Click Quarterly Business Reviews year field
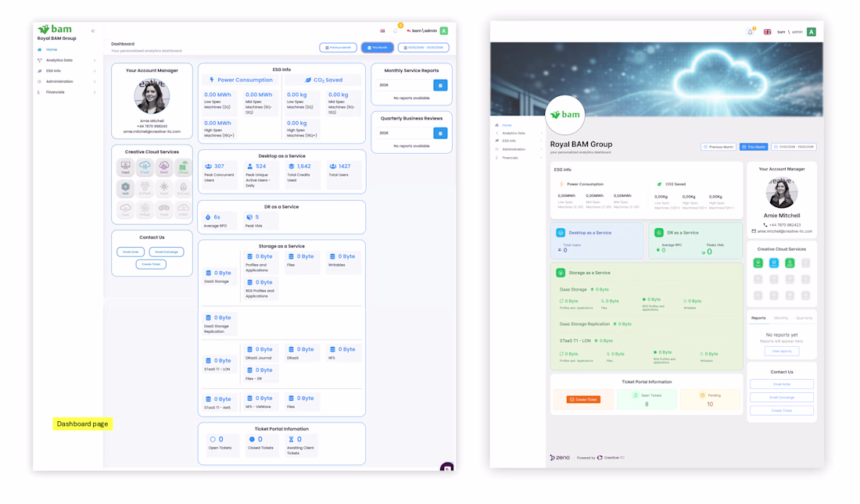 [404, 133]
